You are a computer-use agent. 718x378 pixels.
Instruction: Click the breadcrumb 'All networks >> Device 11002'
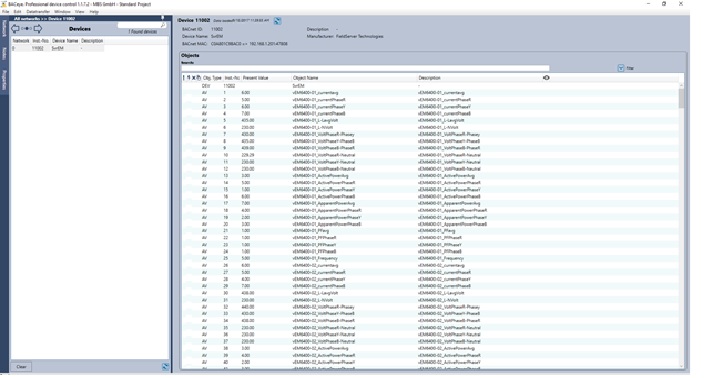point(44,18)
